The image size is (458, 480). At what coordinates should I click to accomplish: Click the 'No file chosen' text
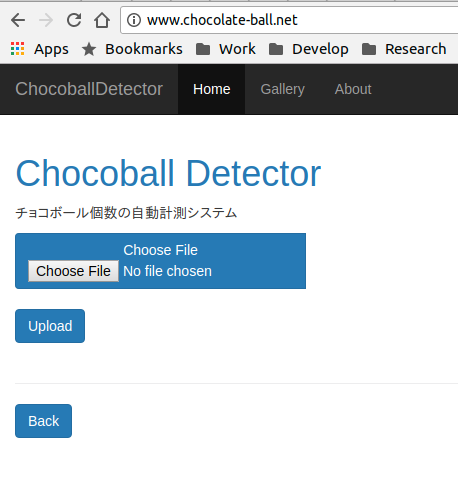click(x=167, y=271)
